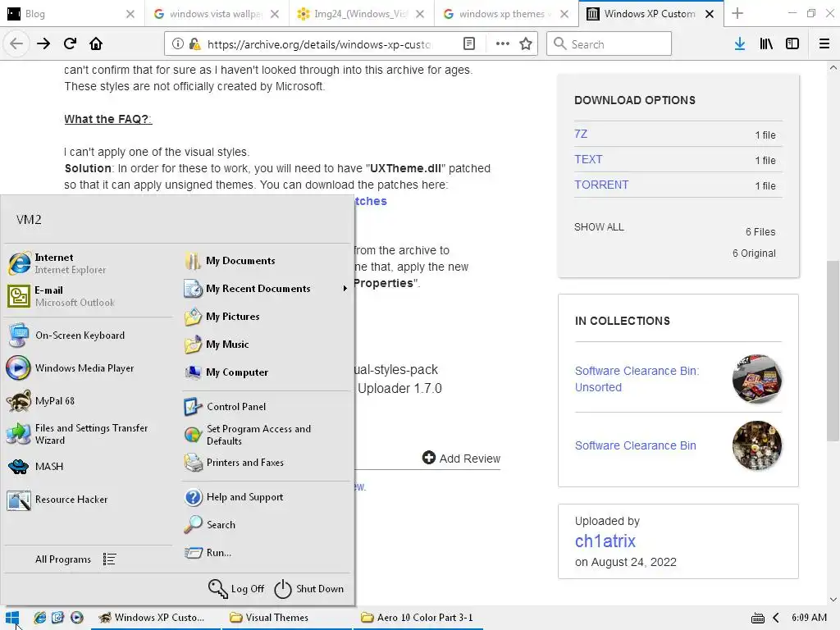Click the page vertical scrollbar thumb

click(x=833, y=351)
